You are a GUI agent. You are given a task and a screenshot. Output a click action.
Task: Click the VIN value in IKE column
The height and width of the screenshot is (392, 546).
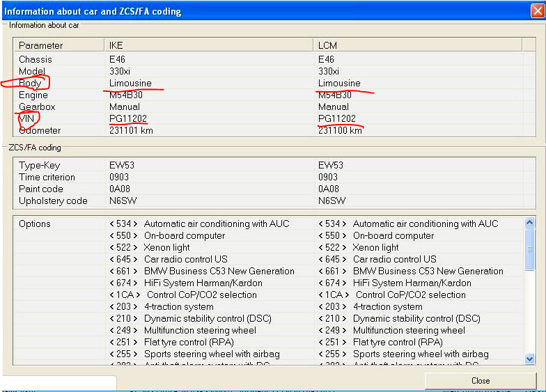click(x=128, y=119)
